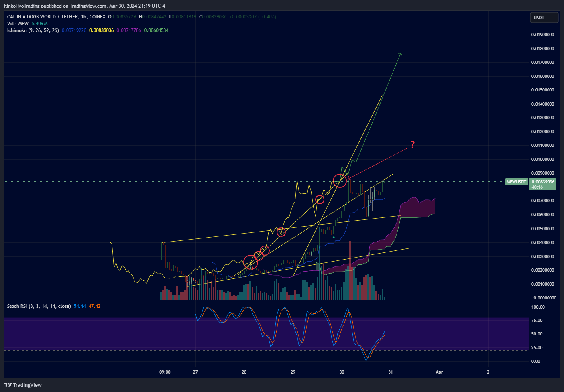Image resolution: width=564 pixels, height=392 pixels.
Task: Select the Stoch RSI (3, 3, 14, 14, close) label
Action: pos(39,306)
